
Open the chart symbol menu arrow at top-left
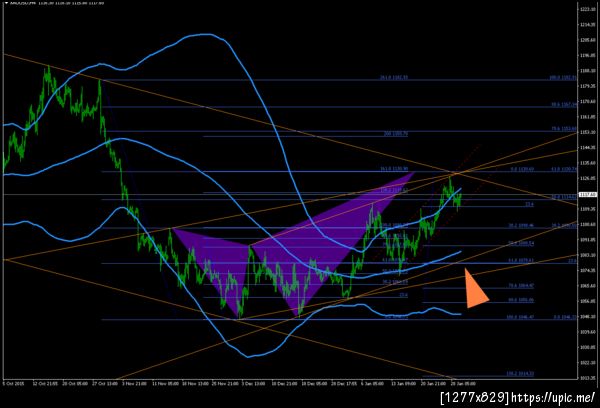tap(6, 3)
